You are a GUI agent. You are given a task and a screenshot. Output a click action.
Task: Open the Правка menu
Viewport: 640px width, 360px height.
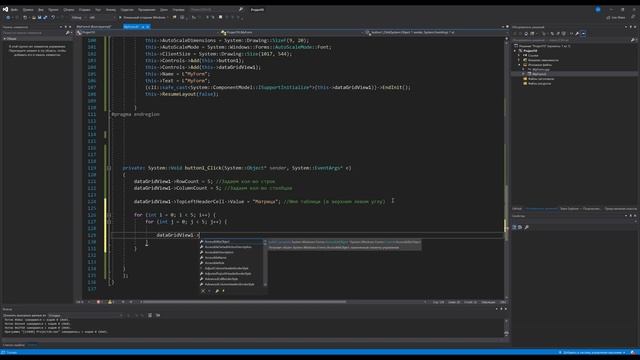[x=28, y=9]
